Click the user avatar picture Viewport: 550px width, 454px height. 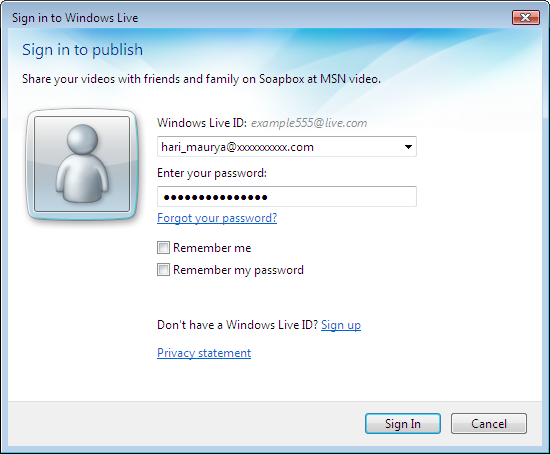tap(82, 164)
